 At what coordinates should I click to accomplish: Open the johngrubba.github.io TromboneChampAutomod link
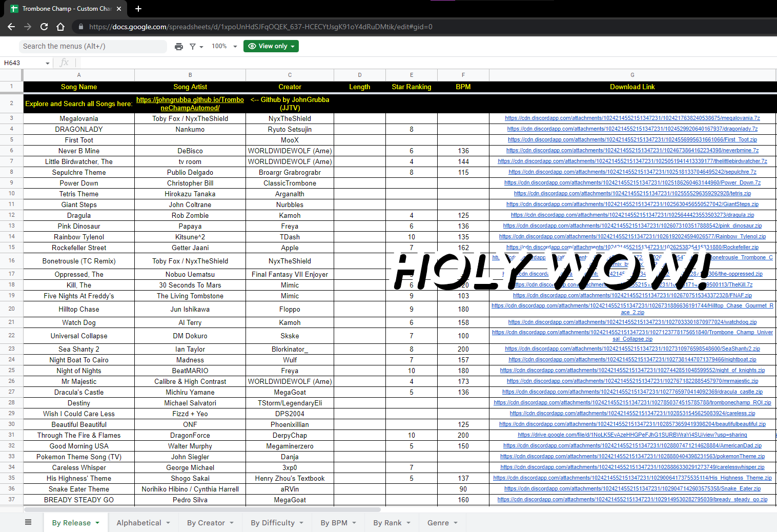coord(190,104)
